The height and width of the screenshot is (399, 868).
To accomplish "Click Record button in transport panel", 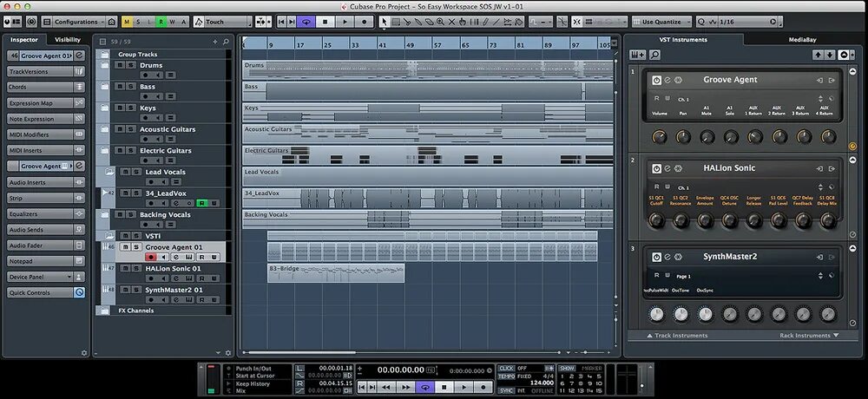I will (x=483, y=388).
